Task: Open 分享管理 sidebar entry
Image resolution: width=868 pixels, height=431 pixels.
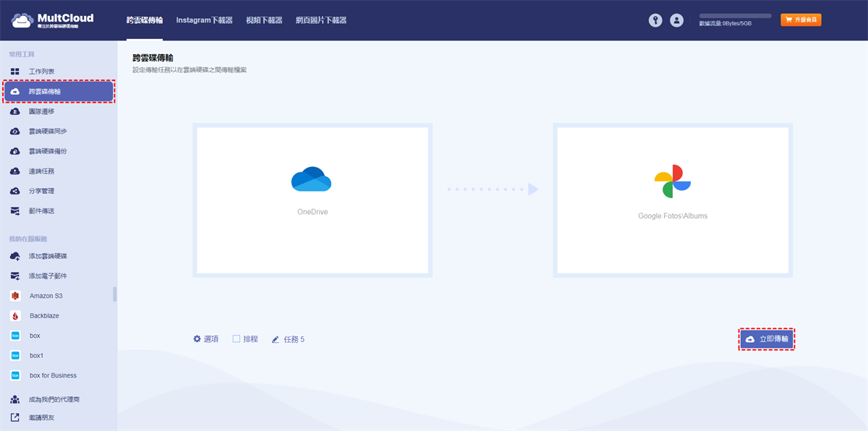Action: [x=42, y=191]
